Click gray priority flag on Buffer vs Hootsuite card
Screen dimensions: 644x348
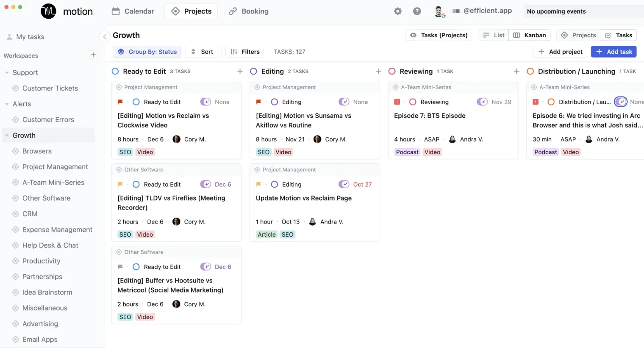click(120, 267)
